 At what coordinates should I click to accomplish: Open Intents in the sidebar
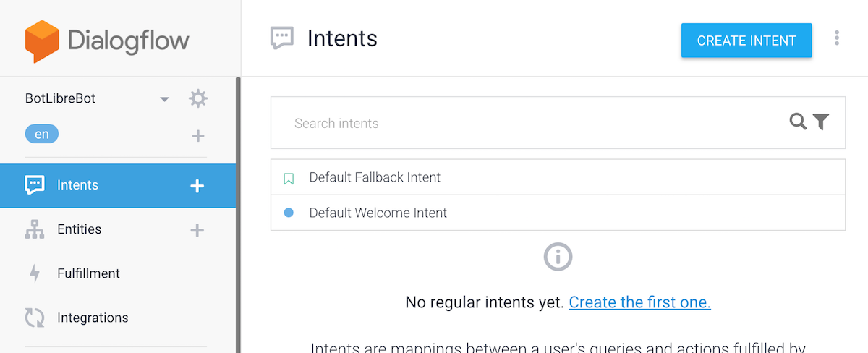(x=77, y=185)
